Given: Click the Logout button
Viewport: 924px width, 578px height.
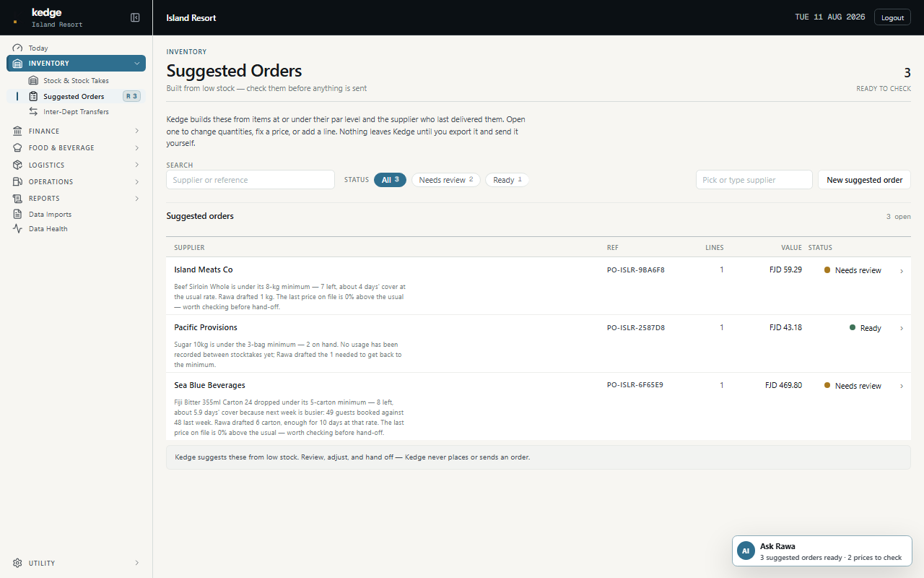Looking at the screenshot, I should [x=892, y=17].
